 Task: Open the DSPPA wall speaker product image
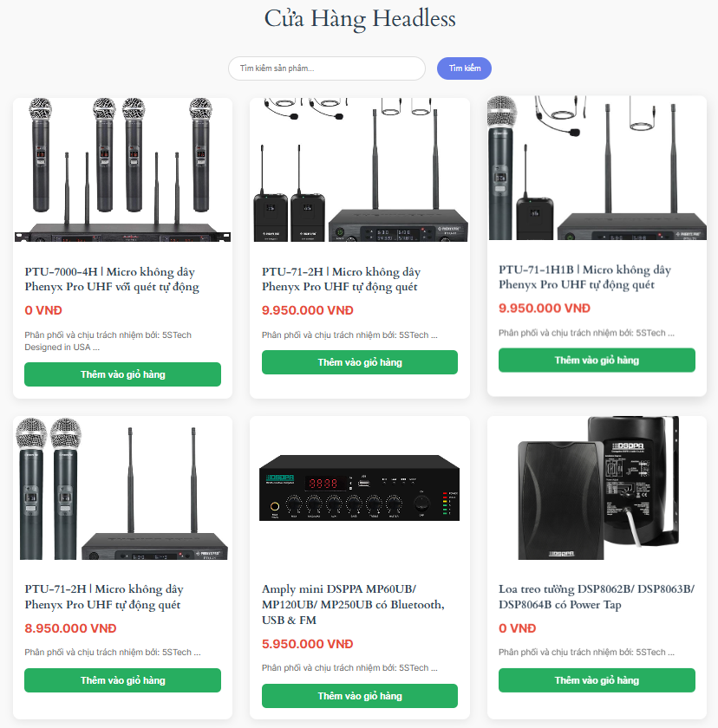pos(597,488)
